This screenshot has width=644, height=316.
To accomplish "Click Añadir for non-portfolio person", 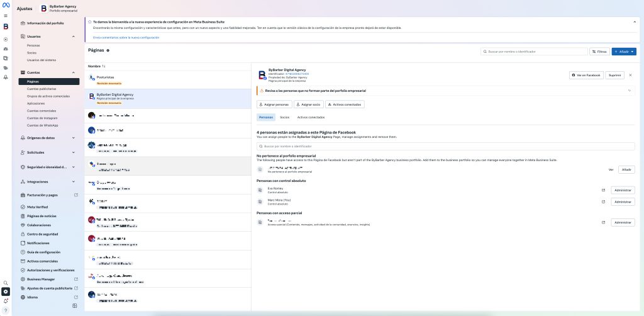I will point(626,170).
